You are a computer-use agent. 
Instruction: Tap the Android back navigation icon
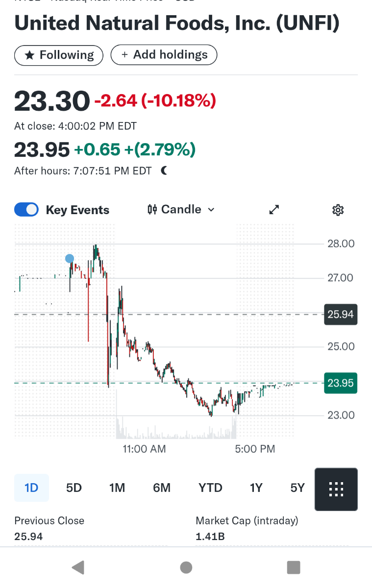pos(77,567)
